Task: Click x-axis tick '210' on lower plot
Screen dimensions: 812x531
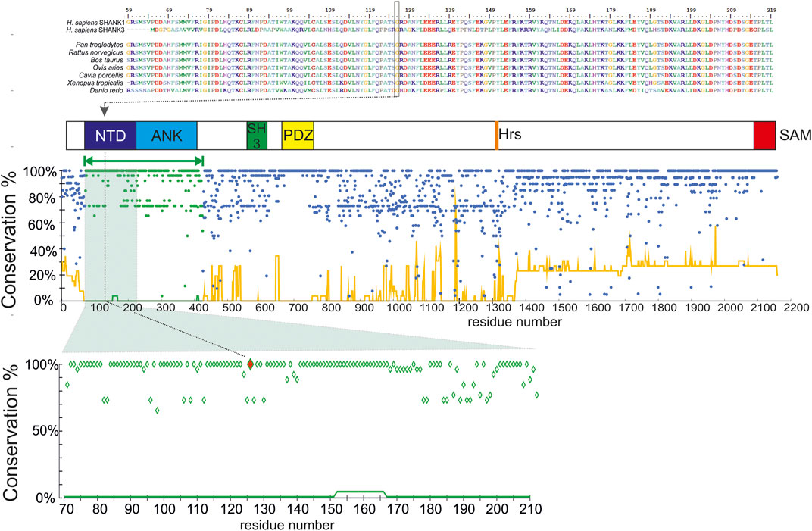Action: click(531, 509)
